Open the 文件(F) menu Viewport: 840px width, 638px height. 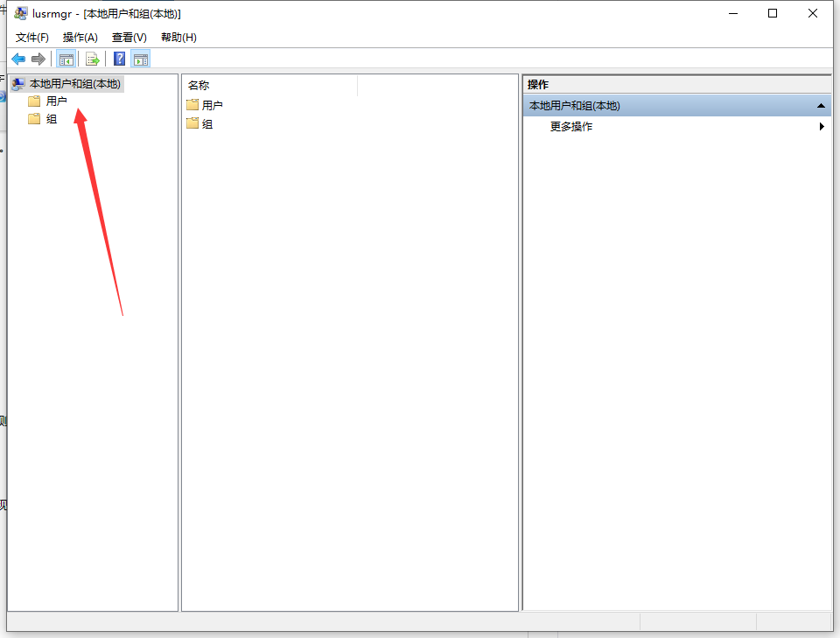(32, 38)
